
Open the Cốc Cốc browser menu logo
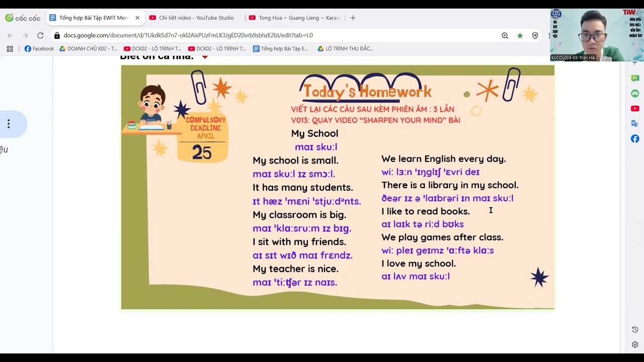pyautogui.click(x=22, y=18)
